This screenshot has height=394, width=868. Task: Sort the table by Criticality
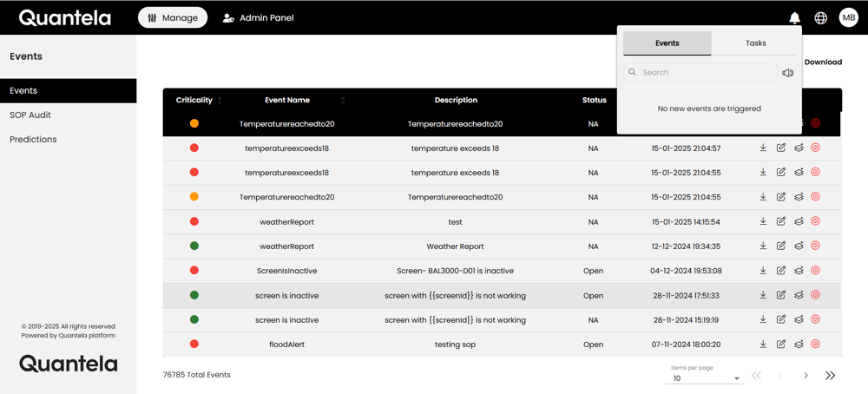(220, 101)
